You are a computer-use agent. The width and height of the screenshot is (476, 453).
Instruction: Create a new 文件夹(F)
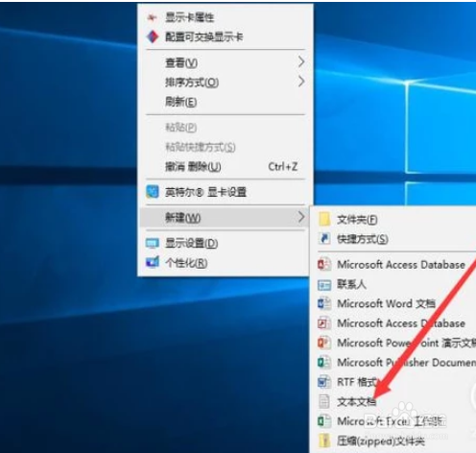coord(393,220)
